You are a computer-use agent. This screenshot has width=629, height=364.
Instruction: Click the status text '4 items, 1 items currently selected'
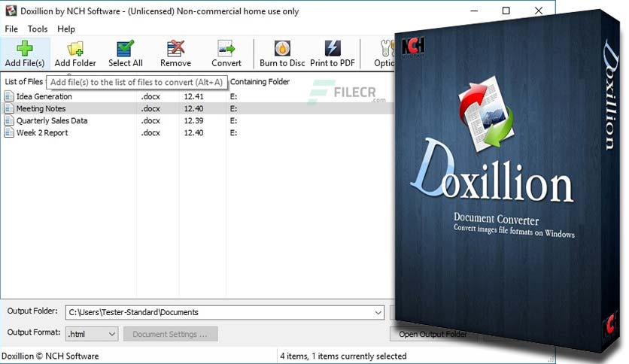point(343,356)
